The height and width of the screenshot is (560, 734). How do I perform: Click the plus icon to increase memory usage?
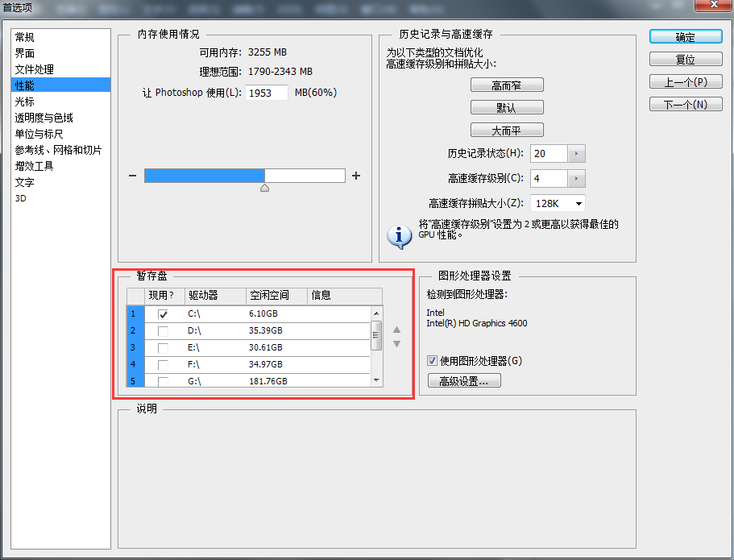click(355, 174)
